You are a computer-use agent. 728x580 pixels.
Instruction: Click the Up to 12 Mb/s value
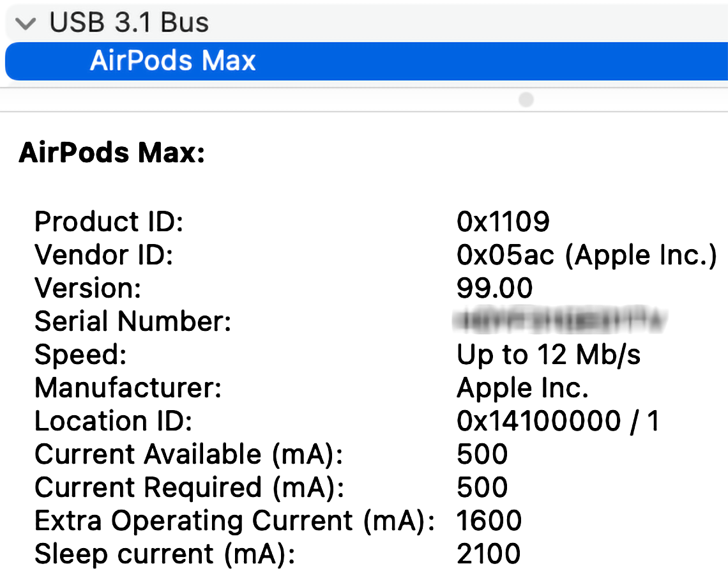(x=549, y=355)
